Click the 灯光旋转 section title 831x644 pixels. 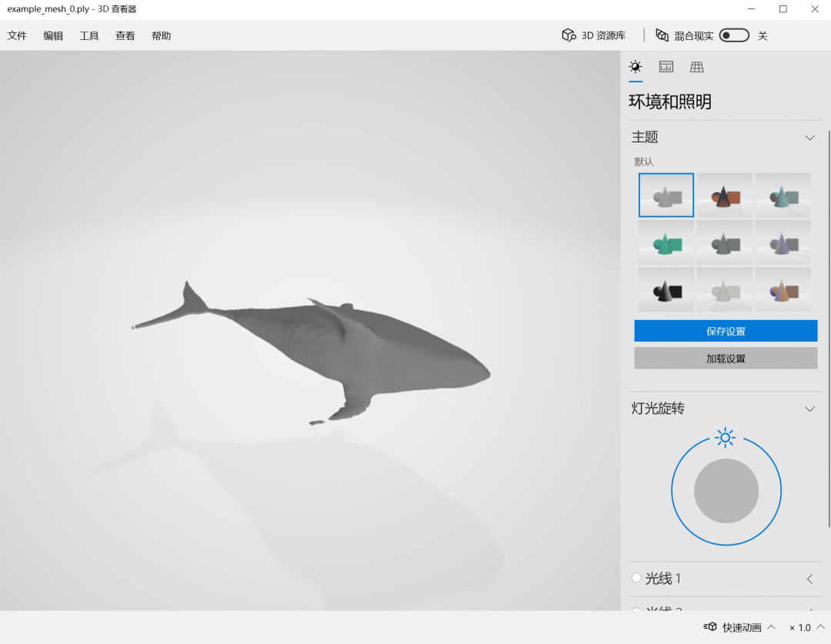658,408
